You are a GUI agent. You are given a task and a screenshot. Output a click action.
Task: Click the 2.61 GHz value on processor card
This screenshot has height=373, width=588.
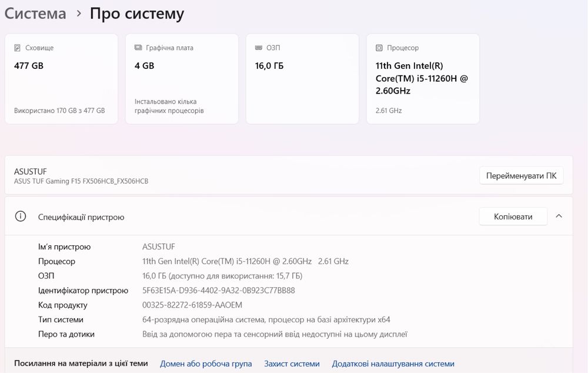(x=389, y=111)
